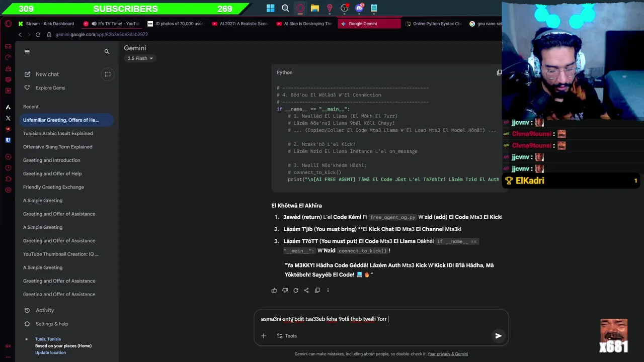Open Notepad from the taskbar
Viewport: 644px width, 362px height.
point(374,8)
